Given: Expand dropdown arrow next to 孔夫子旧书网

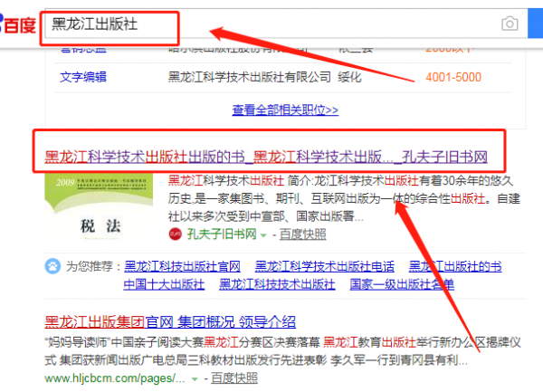Looking at the screenshot, I should pyautogui.click(x=263, y=235).
